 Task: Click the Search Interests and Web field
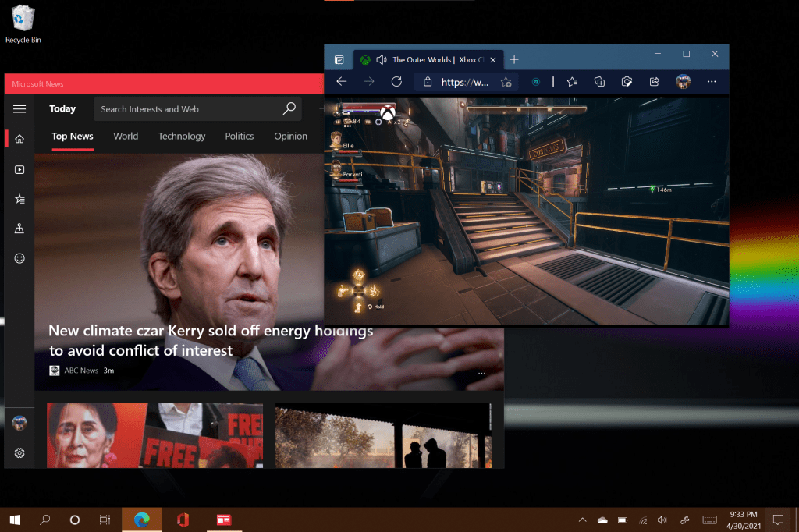(x=190, y=109)
